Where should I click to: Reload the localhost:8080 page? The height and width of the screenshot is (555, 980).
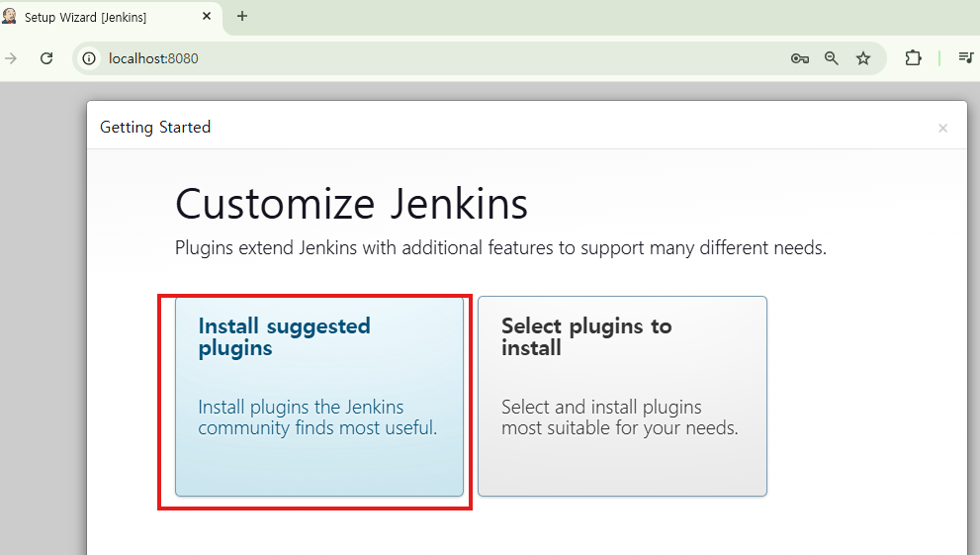point(46,58)
